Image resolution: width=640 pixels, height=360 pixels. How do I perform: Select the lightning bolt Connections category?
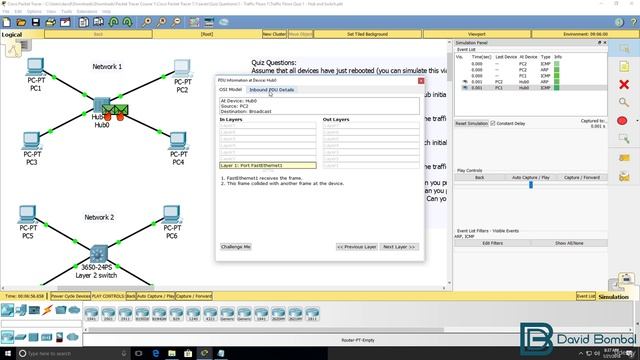(x=48, y=310)
